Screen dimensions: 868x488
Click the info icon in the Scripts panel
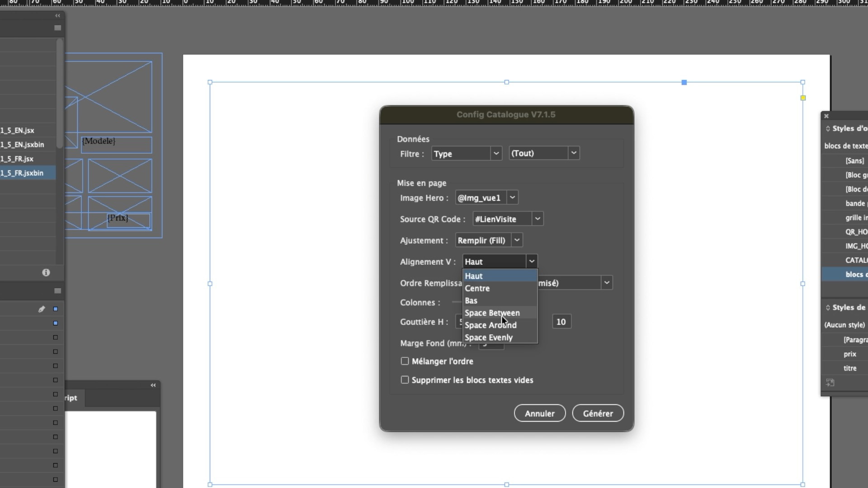pyautogui.click(x=46, y=272)
